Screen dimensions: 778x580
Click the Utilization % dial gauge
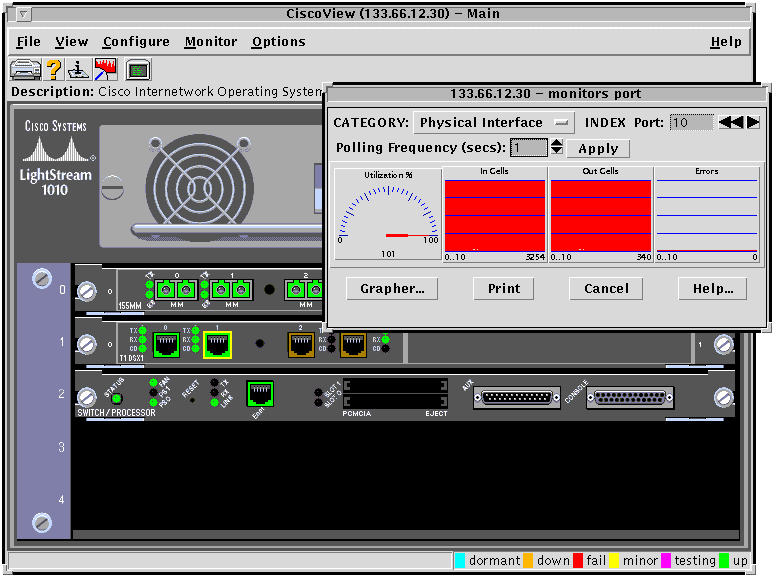click(x=388, y=214)
